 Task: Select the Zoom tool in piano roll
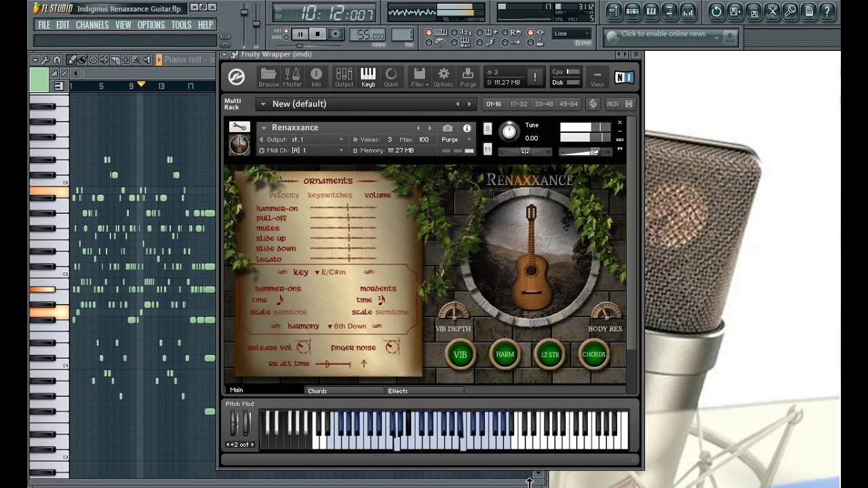pyautogui.click(x=137, y=60)
